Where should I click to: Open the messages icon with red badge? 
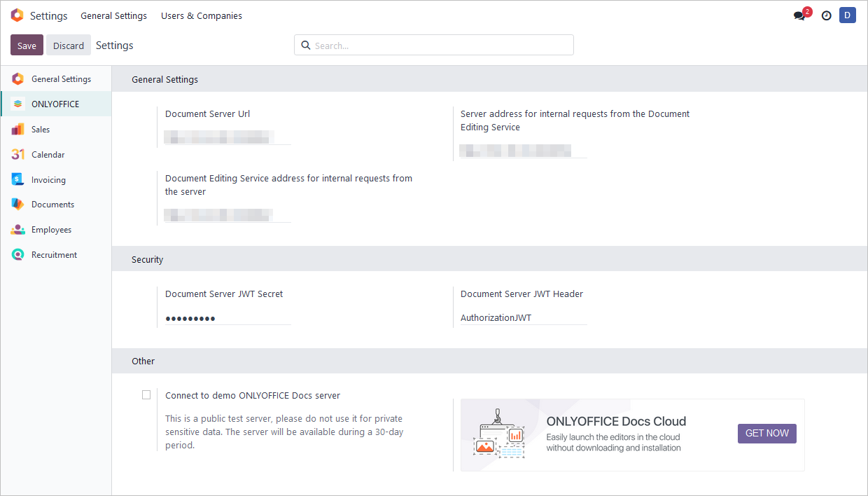[799, 15]
